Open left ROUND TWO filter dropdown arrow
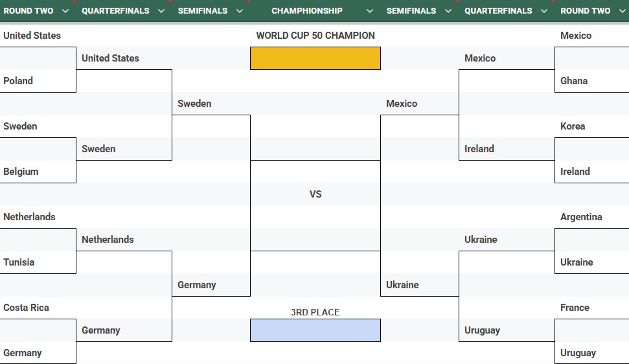Screen dimensions: 629x364 click(65, 11)
